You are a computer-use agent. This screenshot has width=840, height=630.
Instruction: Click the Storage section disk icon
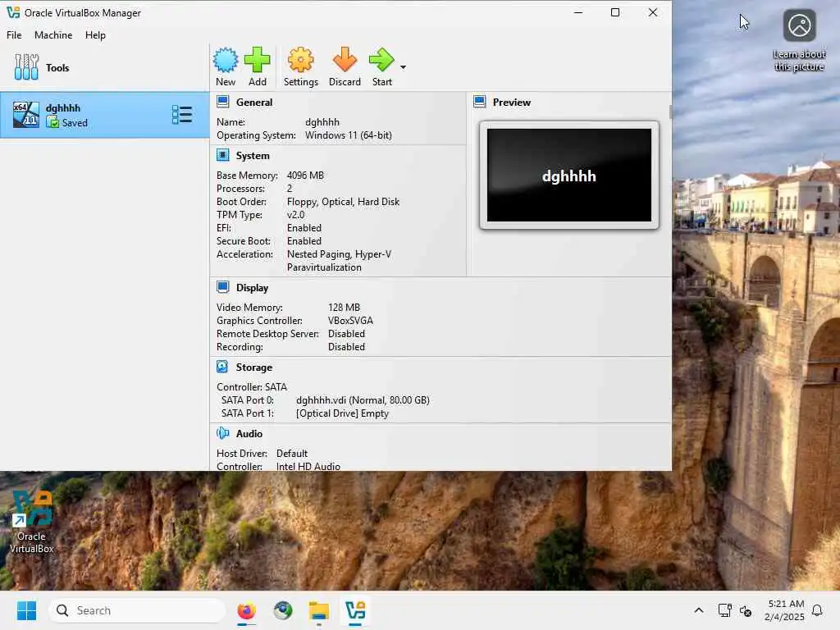pyautogui.click(x=222, y=367)
